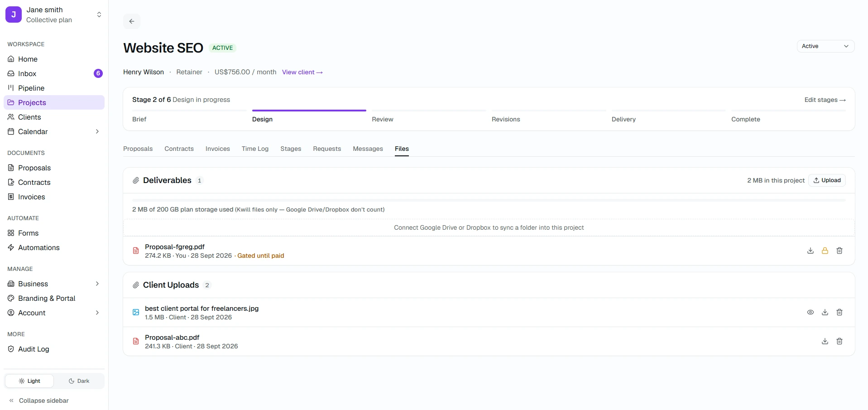
Task: Select the Brief stage
Action: 189,116
